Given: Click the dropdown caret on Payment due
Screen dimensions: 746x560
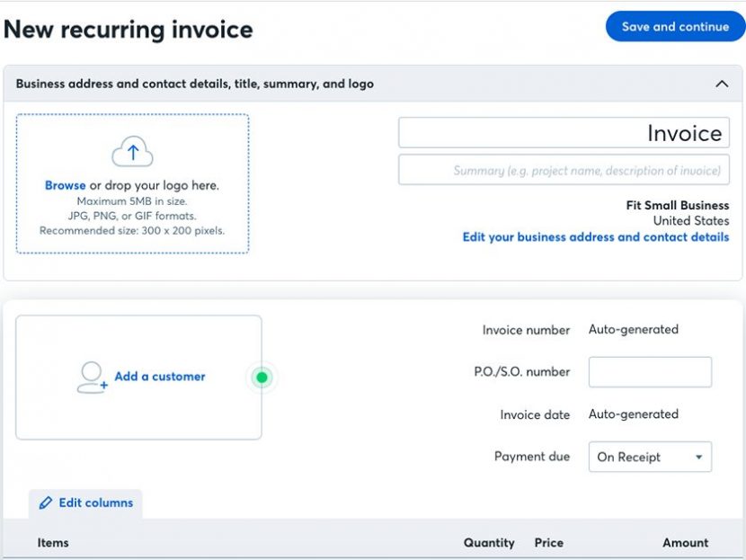Looking at the screenshot, I should (697, 457).
